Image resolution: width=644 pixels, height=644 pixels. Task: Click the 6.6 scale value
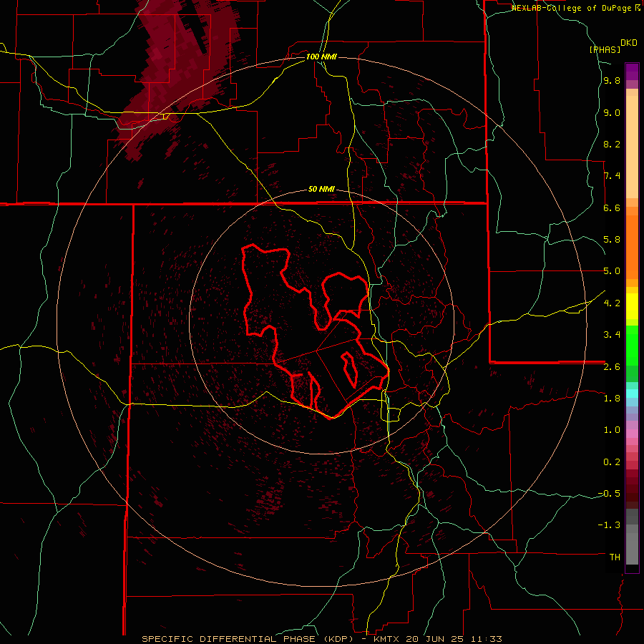[612, 208]
